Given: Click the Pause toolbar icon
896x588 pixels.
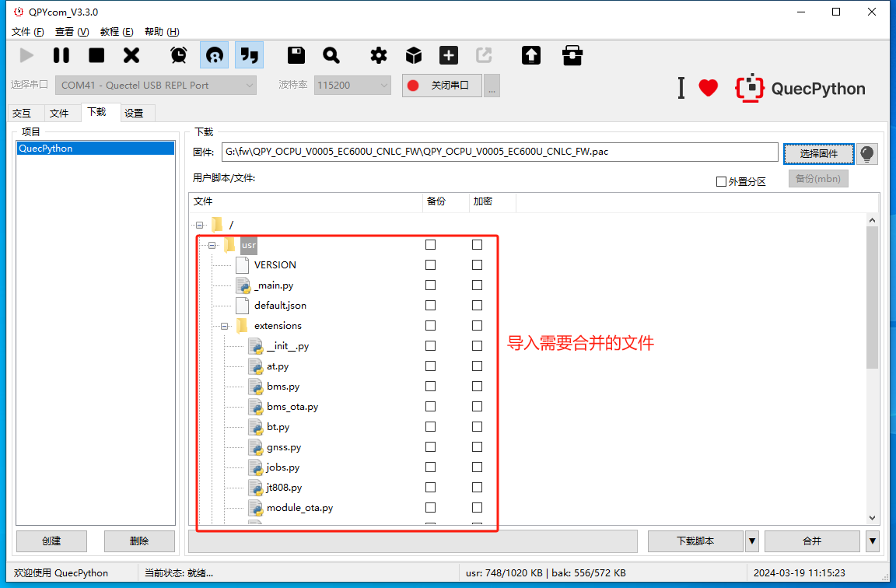Looking at the screenshot, I should coord(61,55).
